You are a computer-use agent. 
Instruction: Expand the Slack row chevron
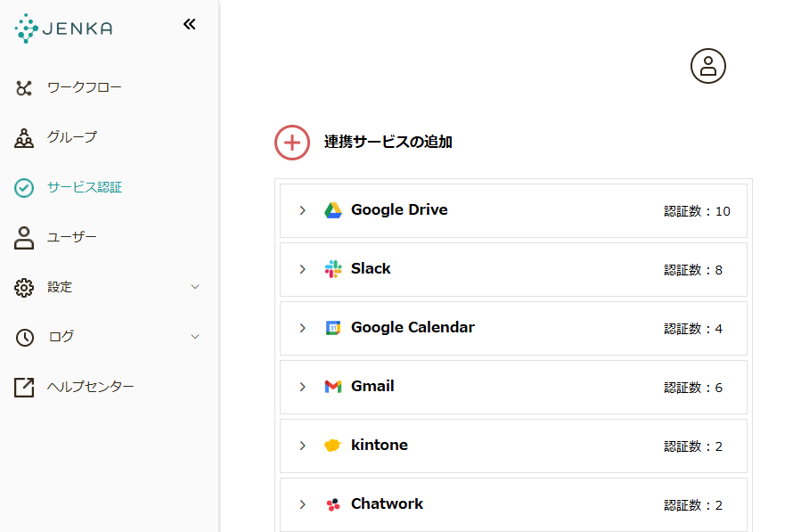[302, 269]
